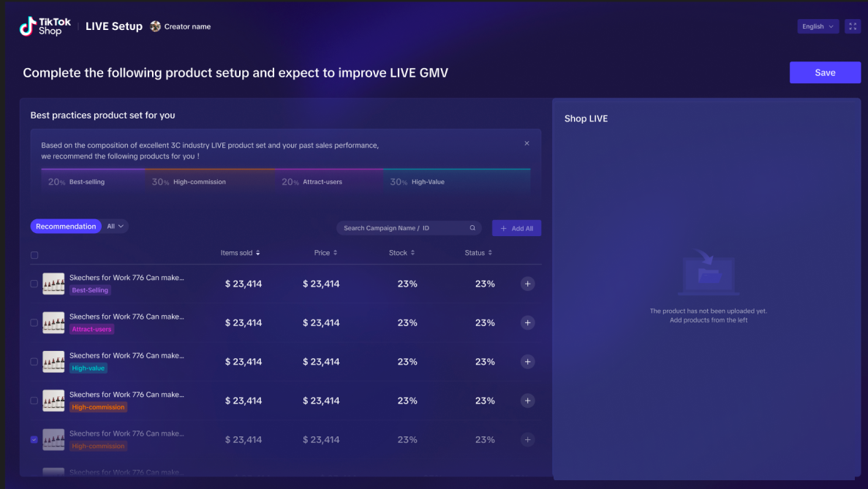This screenshot has height=489, width=868.
Task: Toggle the select-all header checkbox
Action: (34, 255)
